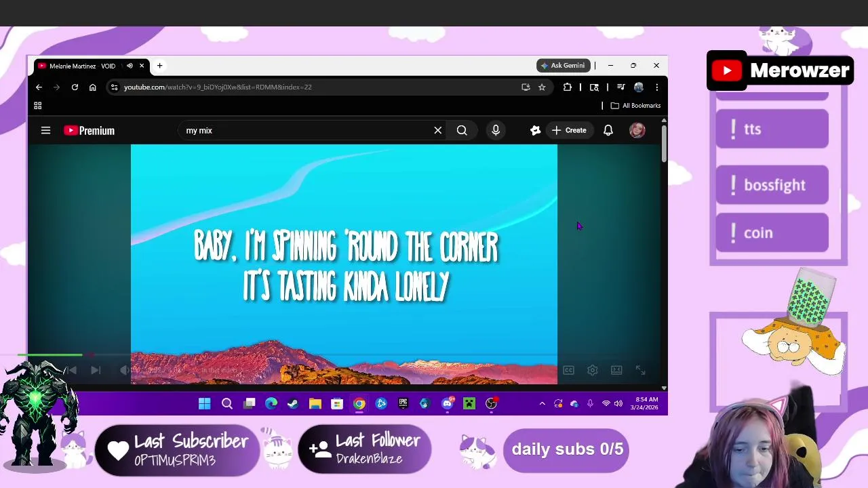868x488 pixels.
Task: Toggle closed captions in the player
Action: (568, 370)
